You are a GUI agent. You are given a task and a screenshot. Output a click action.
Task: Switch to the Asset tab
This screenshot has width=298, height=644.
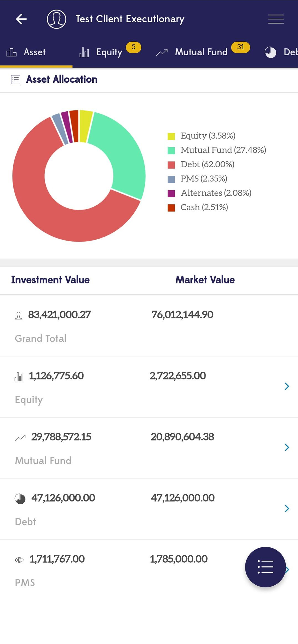click(x=36, y=52)
